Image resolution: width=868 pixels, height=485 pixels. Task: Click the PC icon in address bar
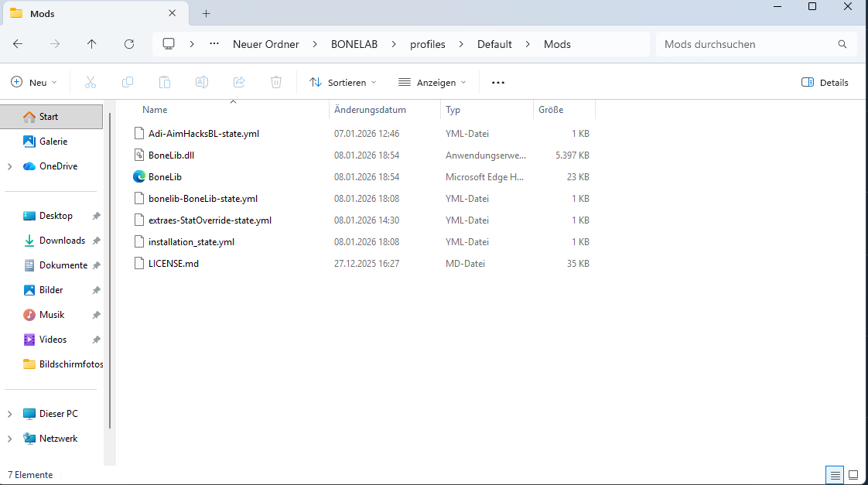[x=169, y=44]
